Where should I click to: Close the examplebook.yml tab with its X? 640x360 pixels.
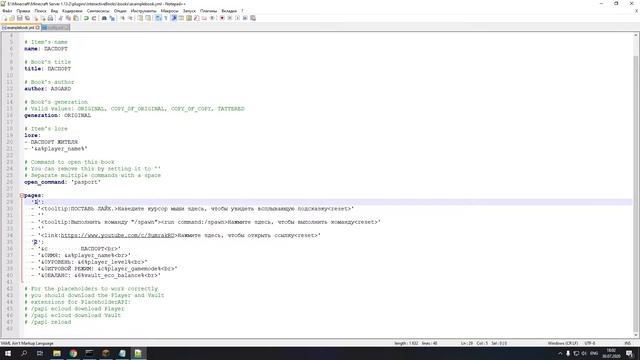[38, 27]
